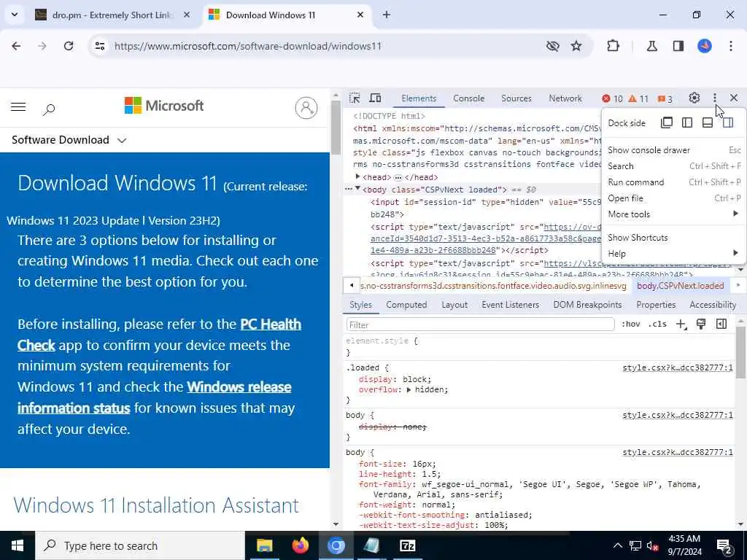Screen dimensions: 747x560
Task: Open the Event Listeners tab
Action: pos(510,305)
